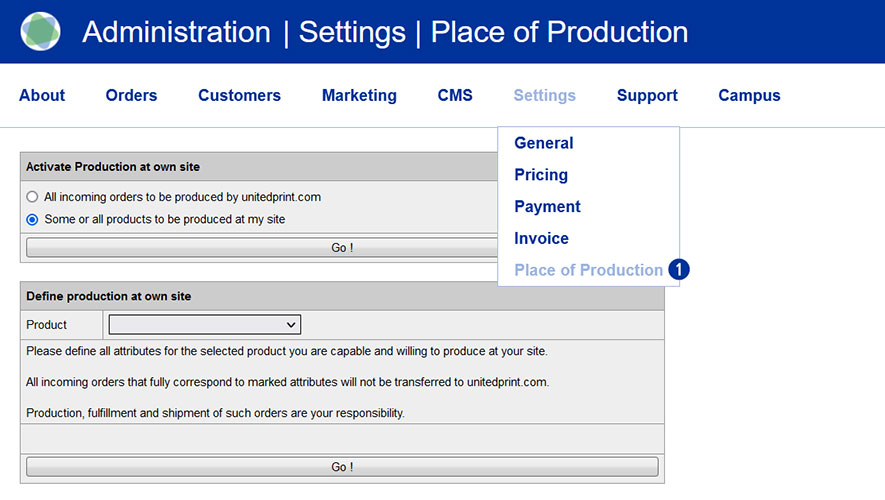Open the Settings navigation menu
This screenshot has width=885, height=500.
(x=544, y=96)
